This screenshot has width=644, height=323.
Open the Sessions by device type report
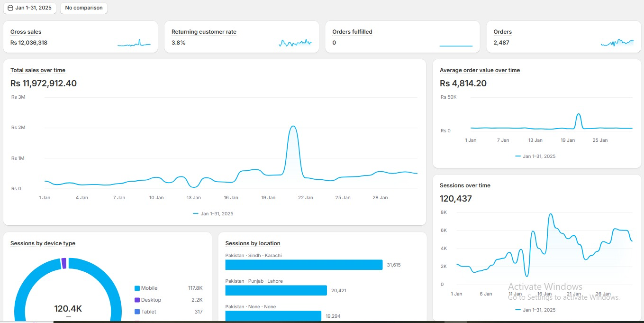43,243
